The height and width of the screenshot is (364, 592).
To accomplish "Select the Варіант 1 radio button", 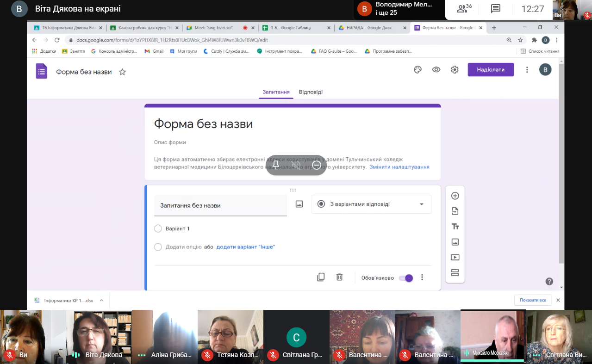I will point(158,228).
